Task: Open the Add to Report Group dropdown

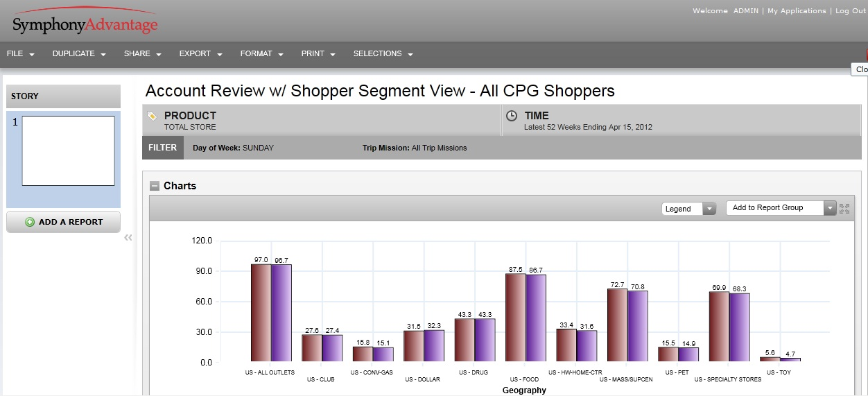Action: 781,208
